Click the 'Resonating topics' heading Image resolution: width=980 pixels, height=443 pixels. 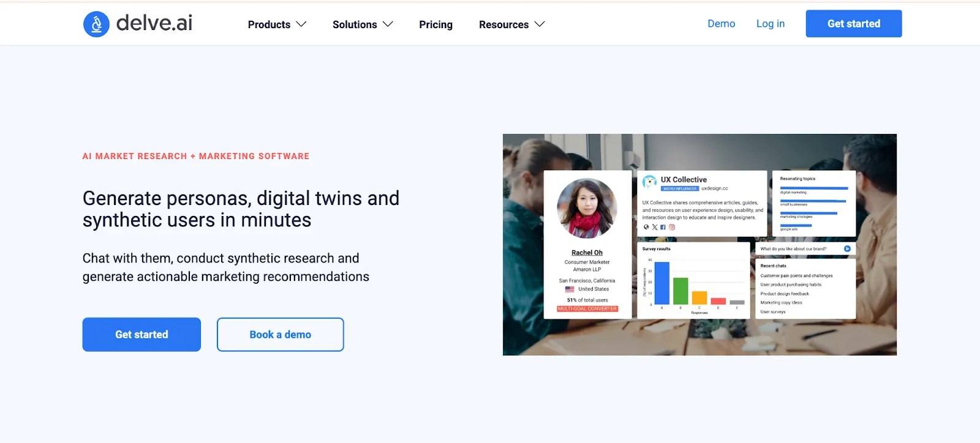tap(797, 179)
